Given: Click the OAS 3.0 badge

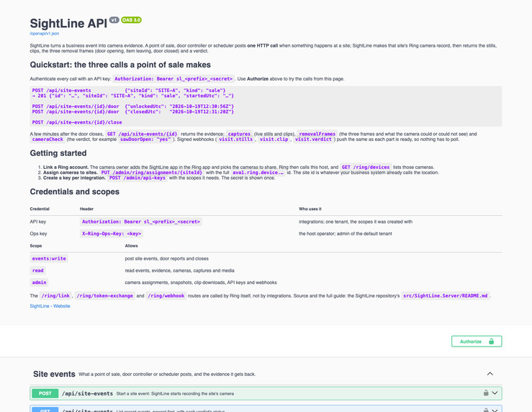Looking at the screenshot, I should coord(131,20).
